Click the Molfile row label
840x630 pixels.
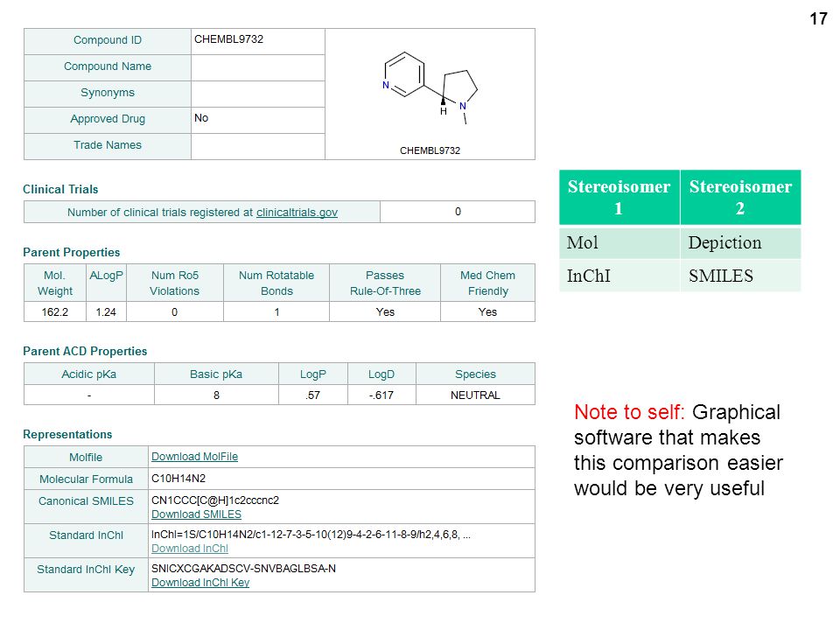[86, 457]
